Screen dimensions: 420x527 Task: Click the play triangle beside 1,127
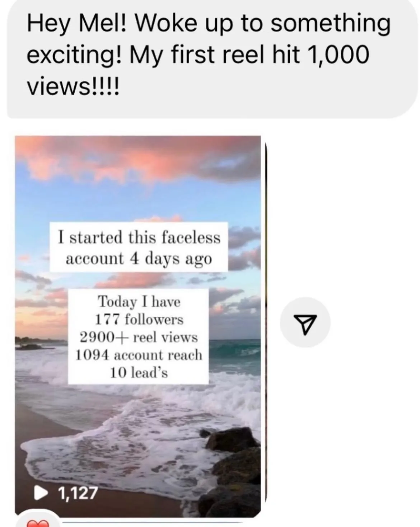[x=39, y=494]
